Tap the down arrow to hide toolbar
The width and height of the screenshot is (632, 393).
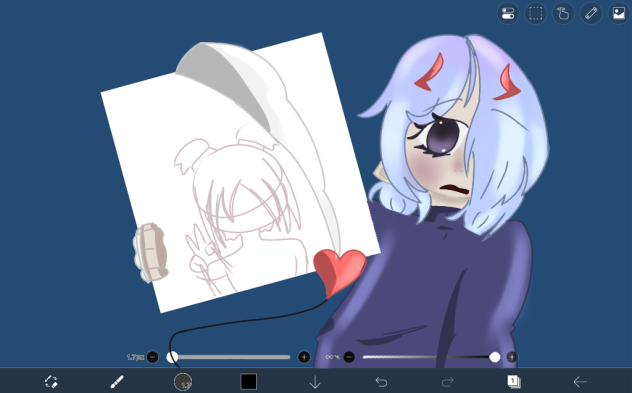(x=315, y=381)
